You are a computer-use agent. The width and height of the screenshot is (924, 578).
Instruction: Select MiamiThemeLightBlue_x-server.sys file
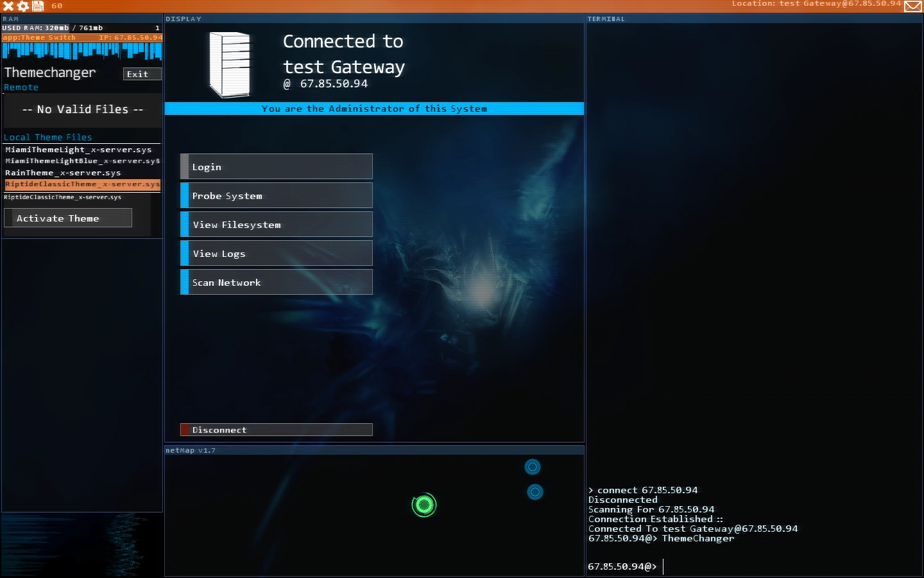(x=82, y=161)
